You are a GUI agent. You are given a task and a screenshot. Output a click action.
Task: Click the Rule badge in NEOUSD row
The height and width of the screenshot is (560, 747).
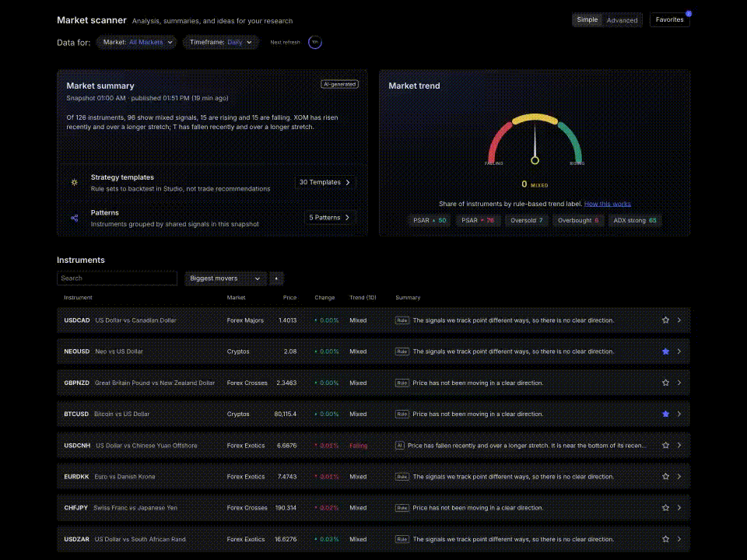point(402,352)
